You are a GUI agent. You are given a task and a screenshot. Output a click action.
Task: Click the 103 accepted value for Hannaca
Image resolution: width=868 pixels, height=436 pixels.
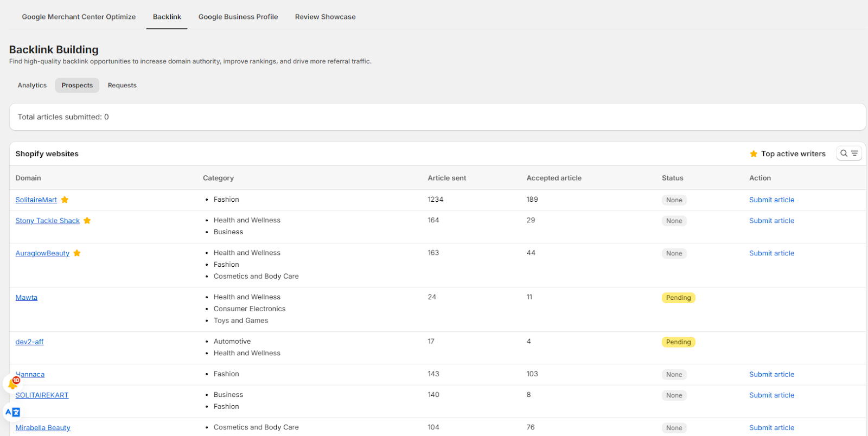[532, 374]
